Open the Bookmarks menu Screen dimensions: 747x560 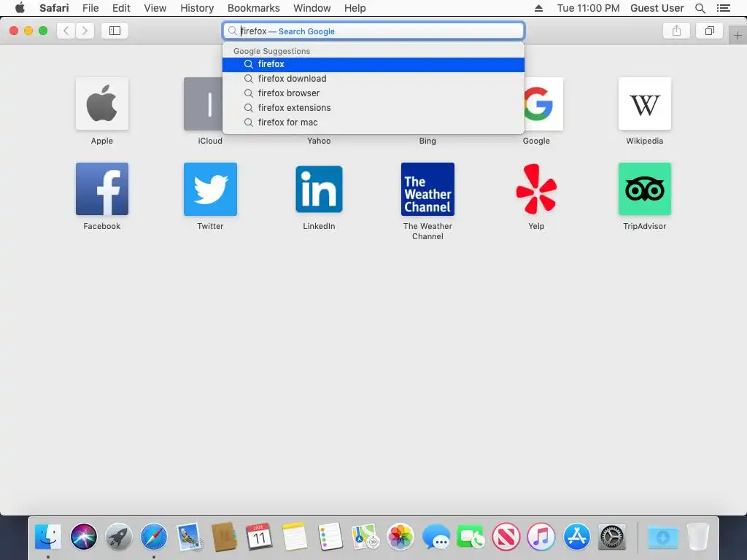click(253, 8)
